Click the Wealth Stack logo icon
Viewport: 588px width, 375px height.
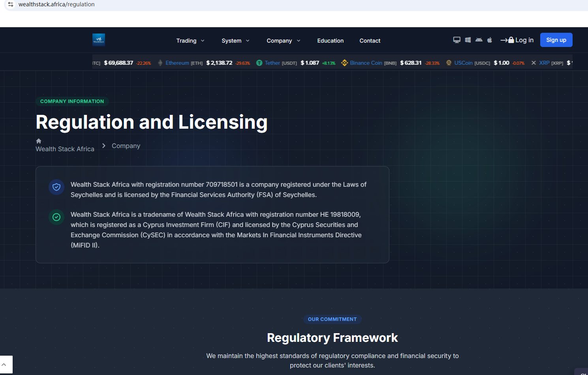pyautogui.click(x=99, y=40)
